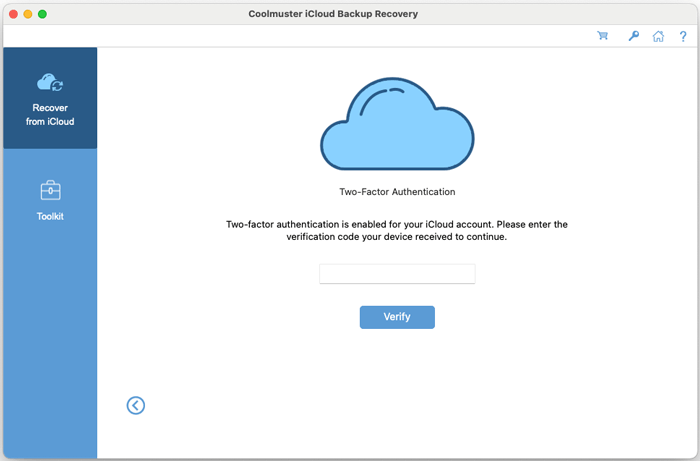Click the verification code input field
Viewport: 700px width, 461px height.
pyautogui.click(x=397, y=274)
